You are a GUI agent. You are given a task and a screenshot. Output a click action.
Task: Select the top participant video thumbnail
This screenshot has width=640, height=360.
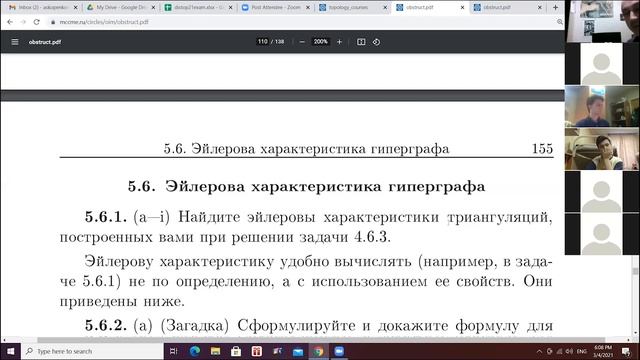pos(602,21)
